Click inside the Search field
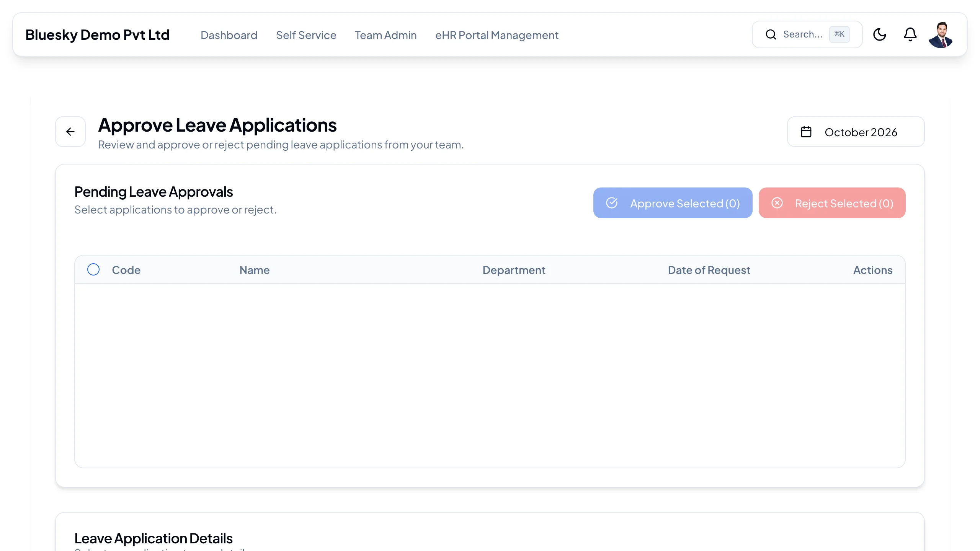Viewport: 980px width, 551px height. 807,34
